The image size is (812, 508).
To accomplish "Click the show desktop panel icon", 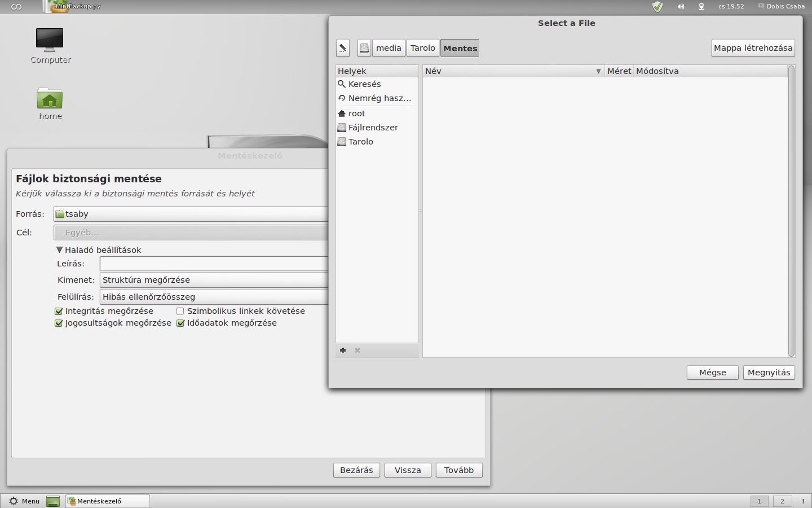I will coord(53,501).
